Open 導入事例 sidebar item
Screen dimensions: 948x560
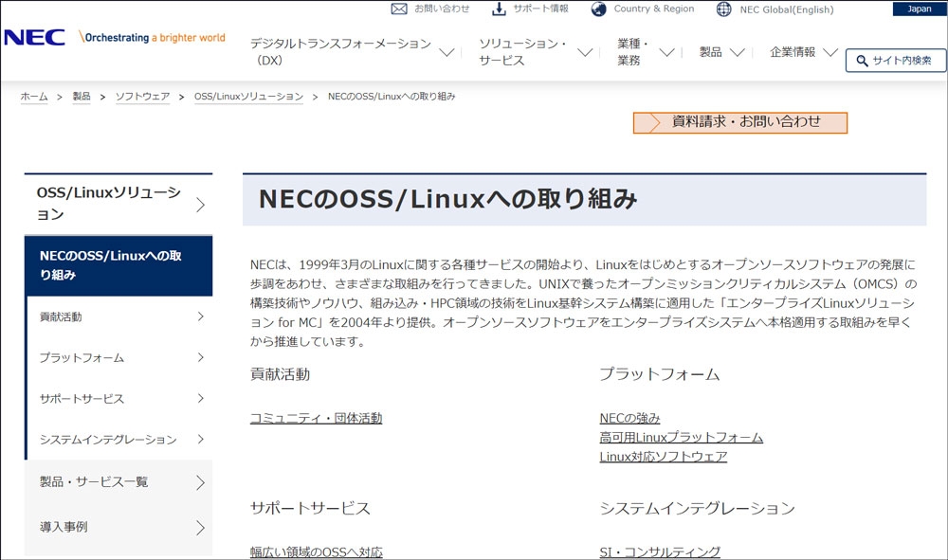point(64,528)
